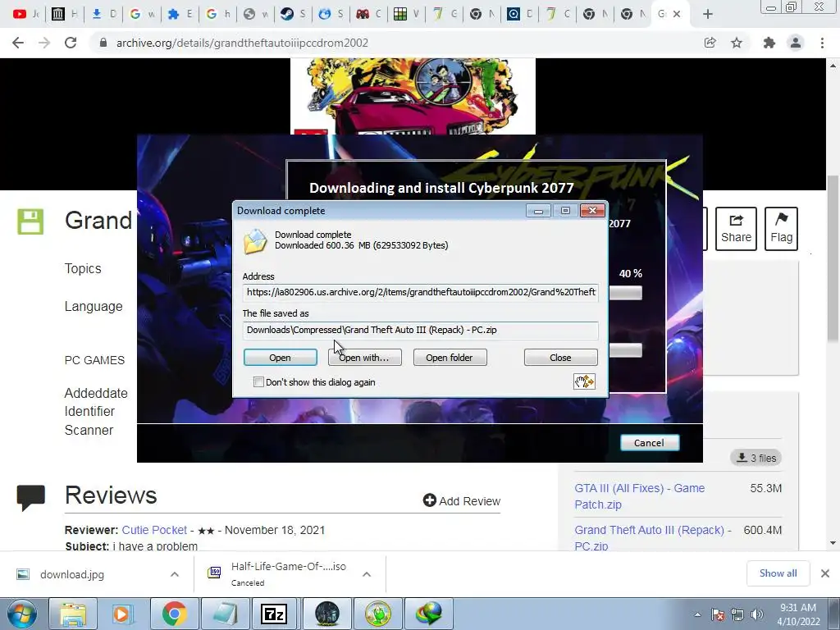The height and width of the screenshot is (630, 840).
Task: Open the clock showing 9:31 AM
Action: tap(798, 614)
